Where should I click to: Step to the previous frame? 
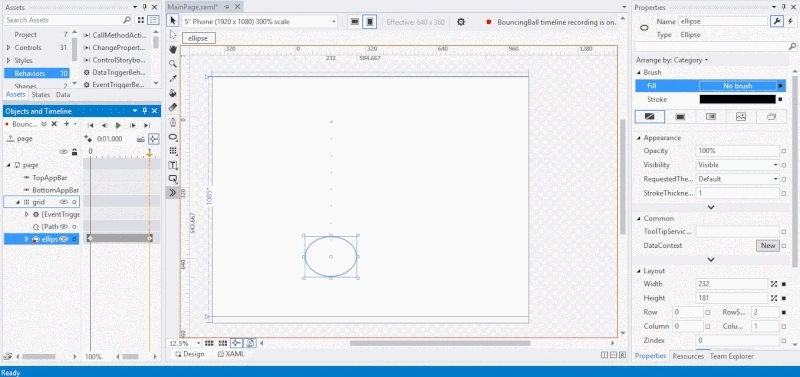click(x=104, y=125)
